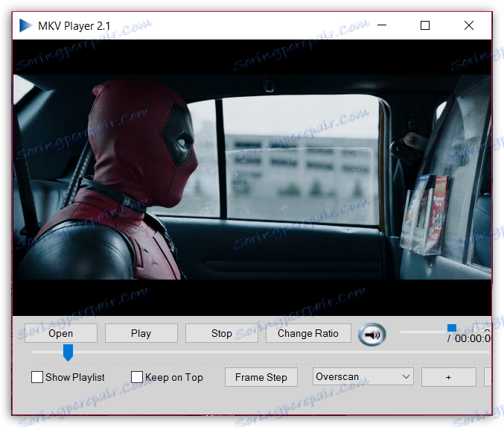Click the middle of the seek bar track

(261, 352)
